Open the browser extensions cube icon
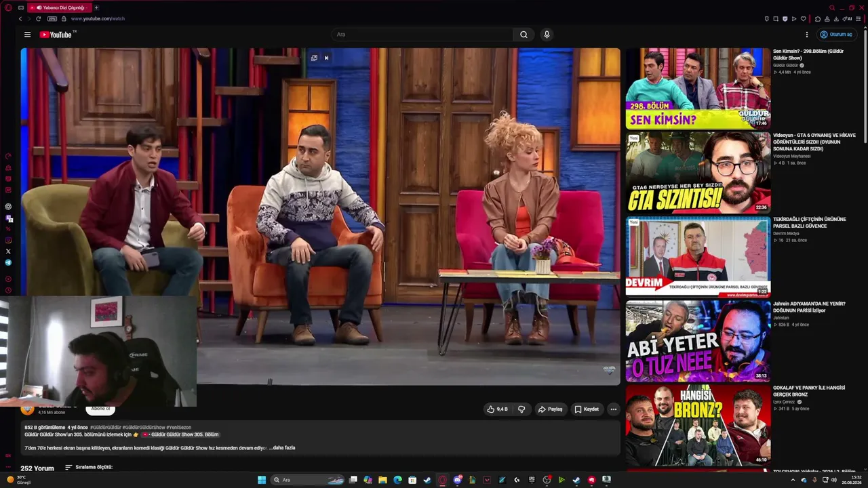 coord(818,19)
